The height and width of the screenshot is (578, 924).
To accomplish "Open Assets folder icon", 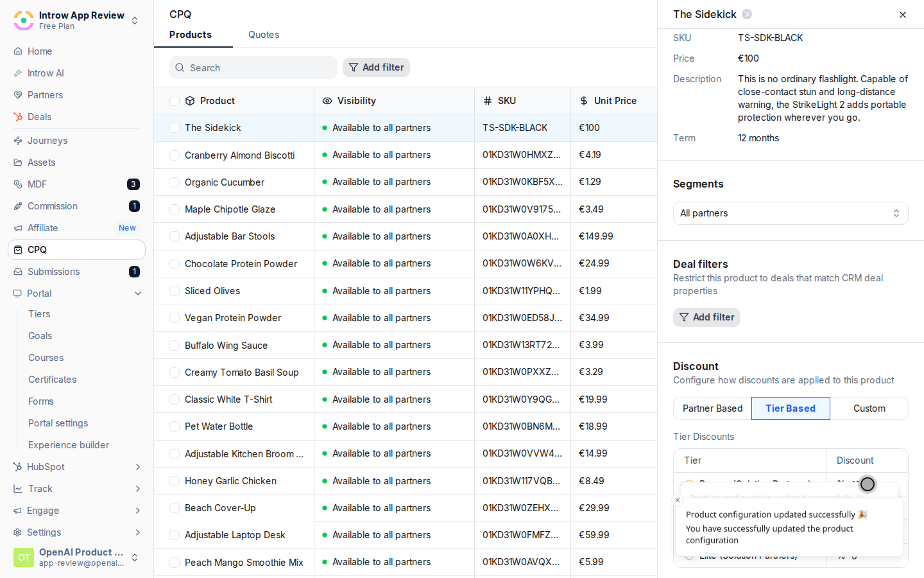I will (x=18, y=162).
